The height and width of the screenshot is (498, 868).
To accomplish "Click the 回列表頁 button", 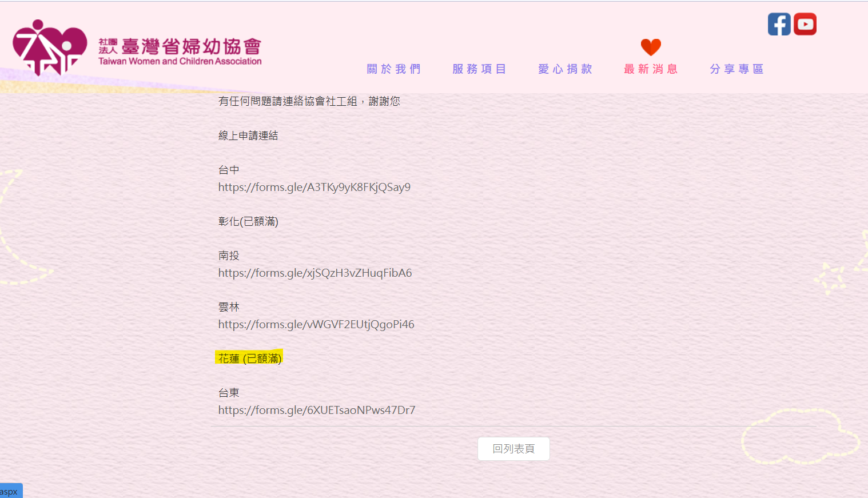I will pyautogui.click(x=513, y=449).
